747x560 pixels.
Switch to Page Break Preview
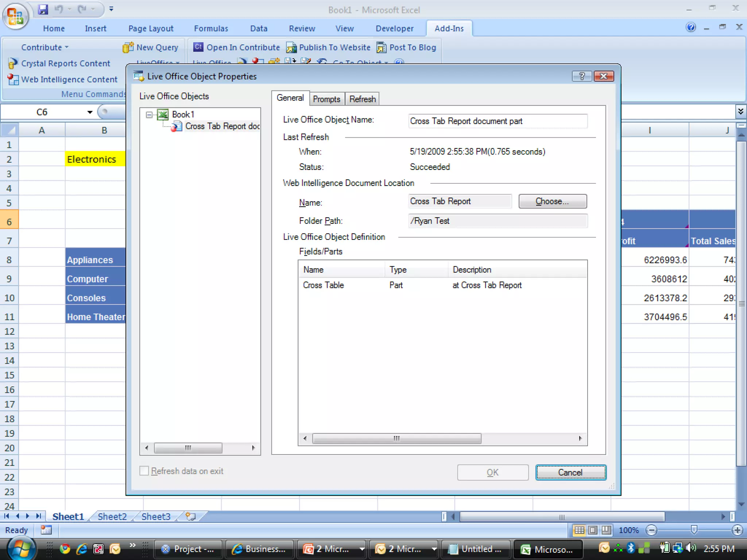coord(606,530)
